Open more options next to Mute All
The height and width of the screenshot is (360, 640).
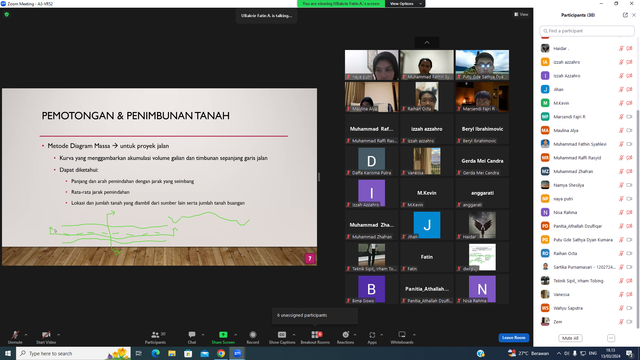coord(611,338)
